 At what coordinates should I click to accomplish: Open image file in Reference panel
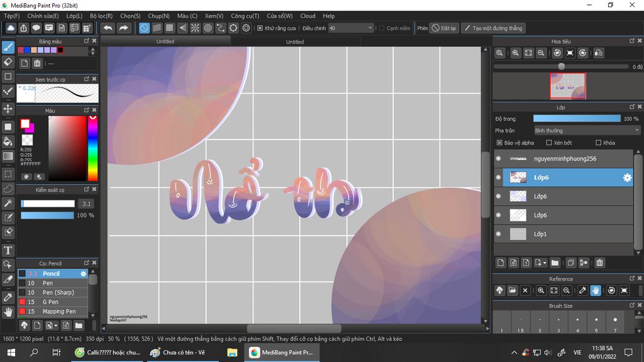point(512,290)
